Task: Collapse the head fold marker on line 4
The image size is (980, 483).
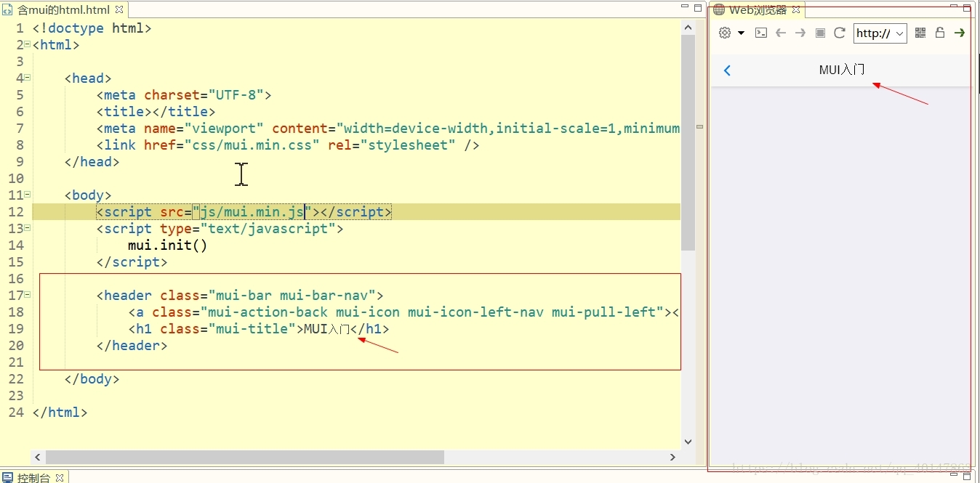Action: [x=27, y=76]
